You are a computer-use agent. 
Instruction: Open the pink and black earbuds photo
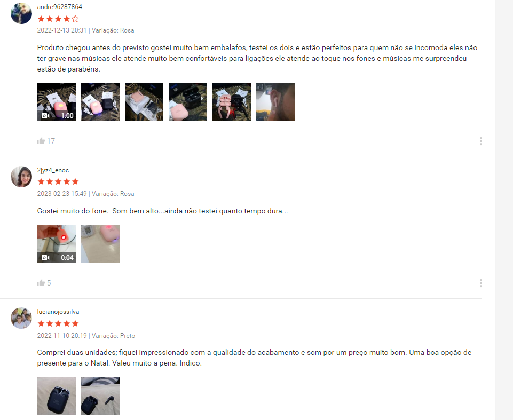point(232,102)
